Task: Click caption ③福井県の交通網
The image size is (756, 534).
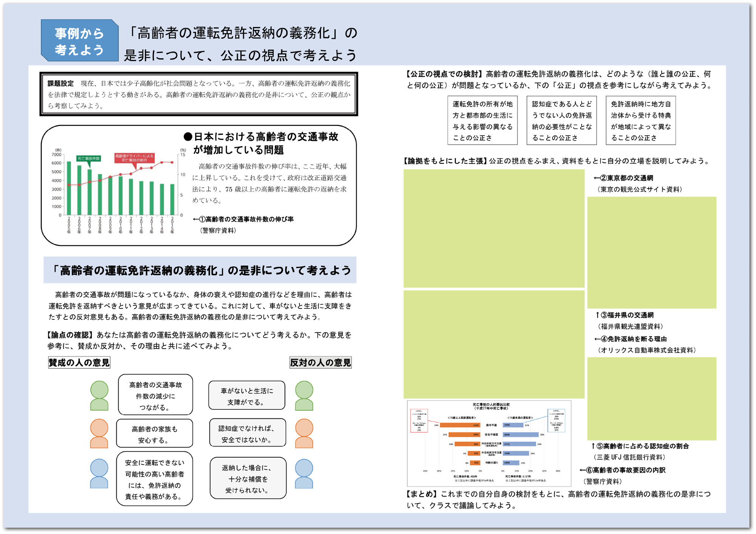Action: coord(624,315)
